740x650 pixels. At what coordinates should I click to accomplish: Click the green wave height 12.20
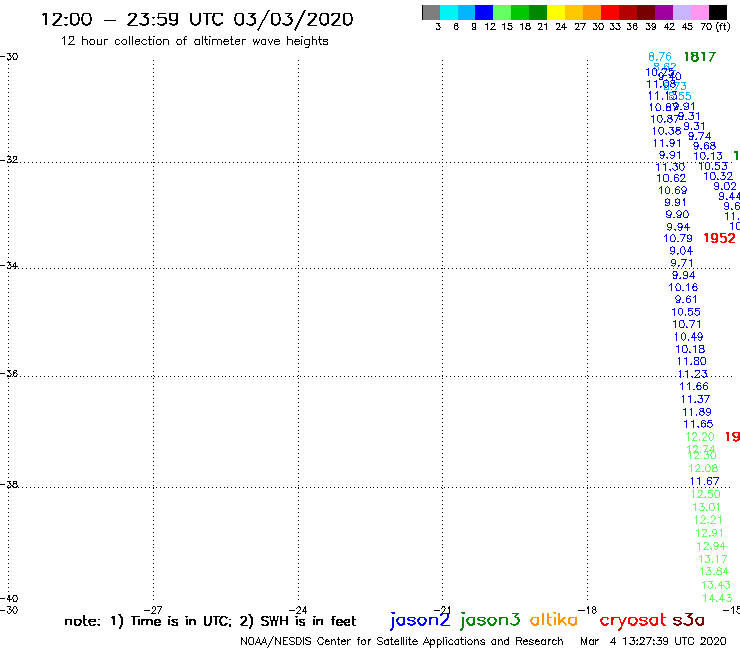coord(700,437)
